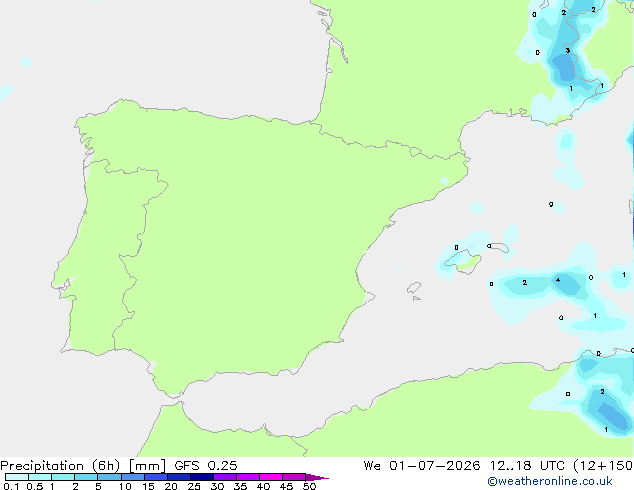The height and width of the screenshot is (490, 634).
Task: Click the over-50 arrow tip of the legend
Action: 317,477
